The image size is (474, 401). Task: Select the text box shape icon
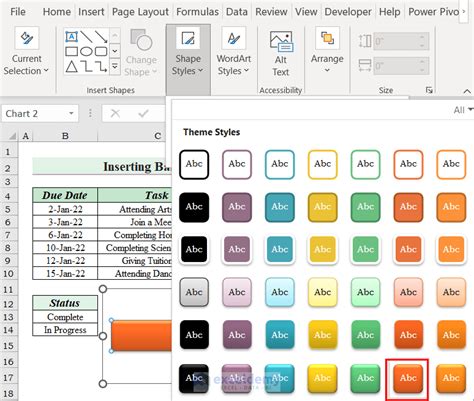(x=71, y=37)
